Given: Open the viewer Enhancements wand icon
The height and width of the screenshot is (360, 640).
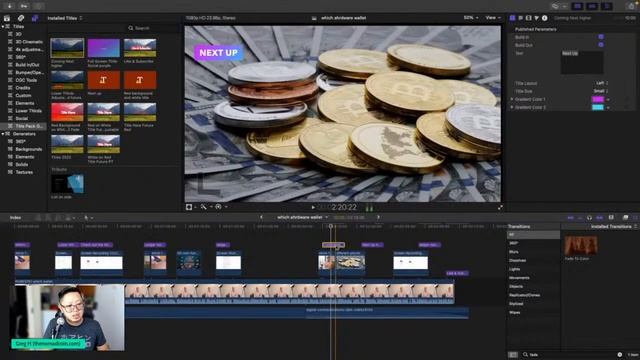Looking at the screenshot, I should tap(204, 207).
